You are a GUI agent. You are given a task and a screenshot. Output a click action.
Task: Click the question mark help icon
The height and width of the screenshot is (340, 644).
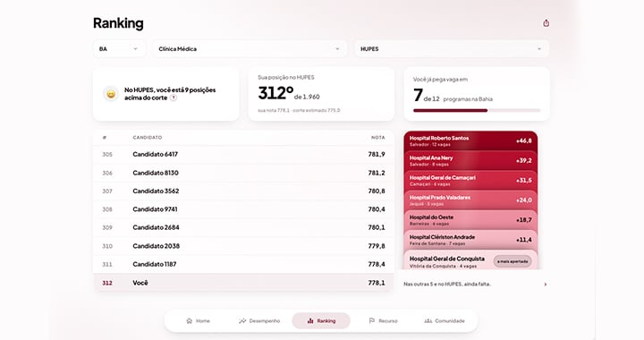pos(174,98)
